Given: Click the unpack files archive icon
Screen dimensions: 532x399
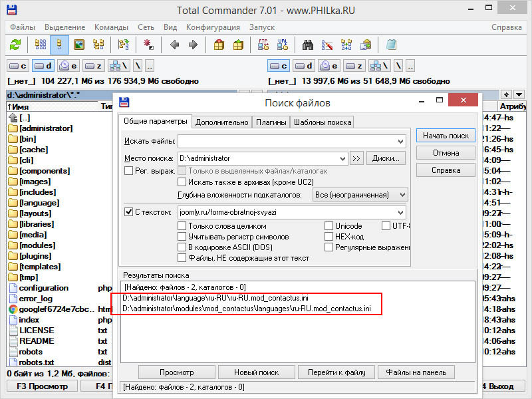Looking at the screenshot, I should pyautogui.click(x=238, y=45).
